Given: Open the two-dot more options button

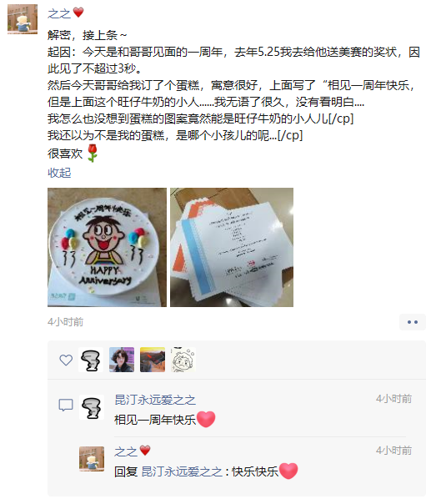Looking at the screenshot, I should [x=412, y=322].
